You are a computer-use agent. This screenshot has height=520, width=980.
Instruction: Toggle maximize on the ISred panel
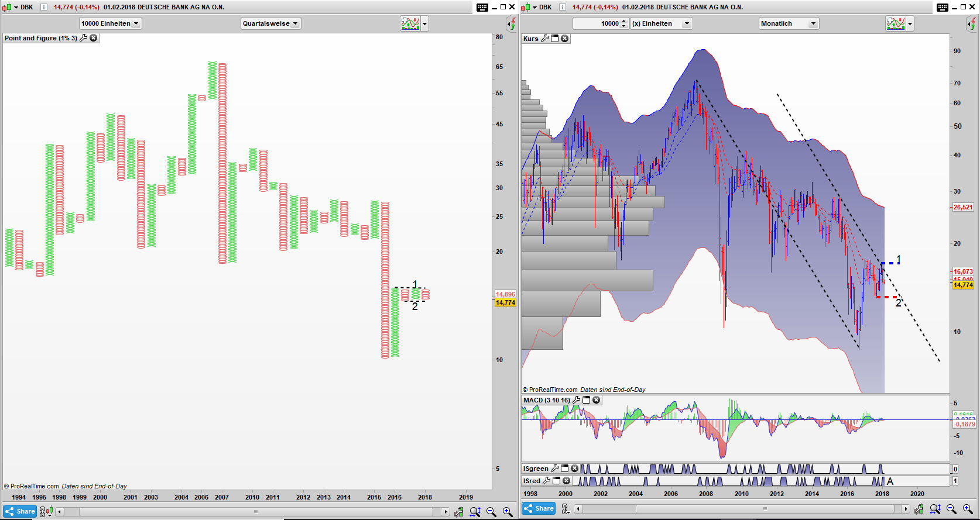(557, 481)
